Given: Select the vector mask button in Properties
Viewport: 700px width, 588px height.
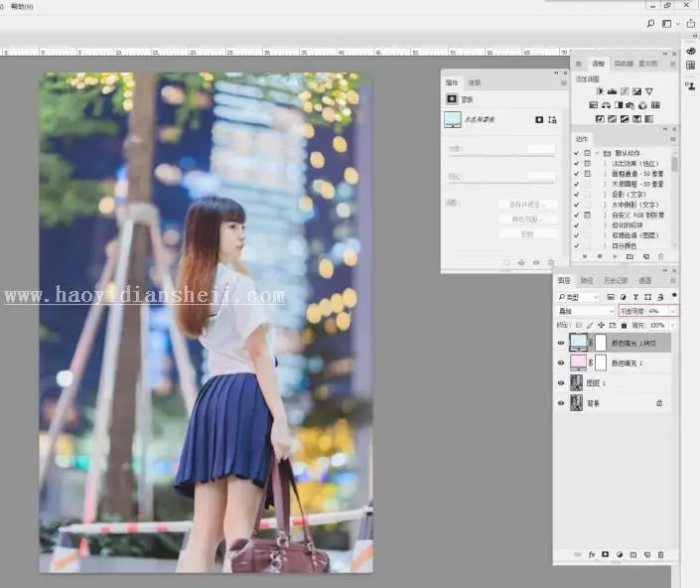Looking at the screenshot, I should coord(552,119).
